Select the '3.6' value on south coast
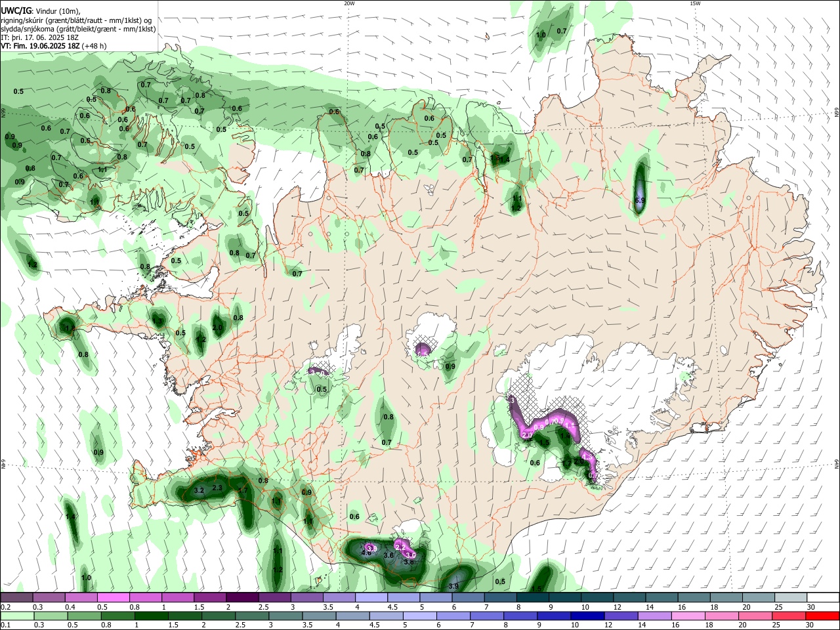This screenshot has height=630, width=840. 388,556
